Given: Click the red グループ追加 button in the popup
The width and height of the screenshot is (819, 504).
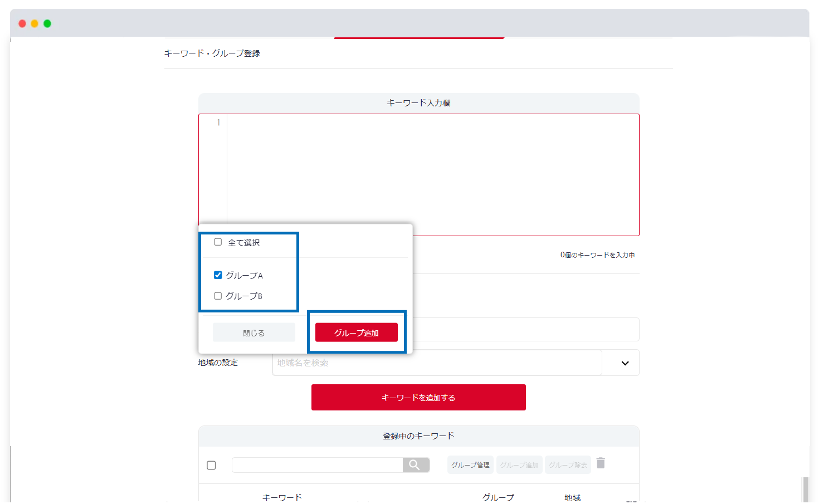Looking at the screenshot, I should pos(356,332).
